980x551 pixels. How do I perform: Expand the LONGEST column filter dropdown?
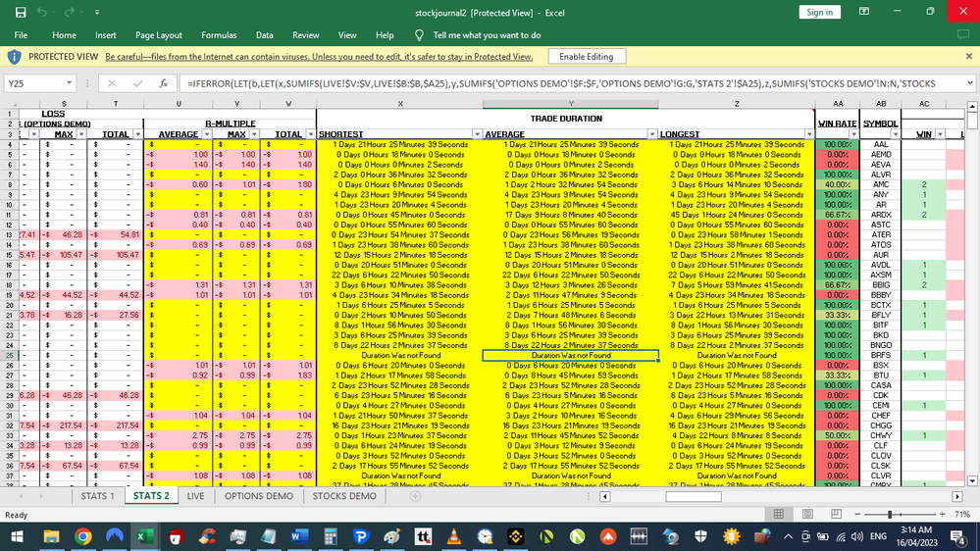coord(809,134)
